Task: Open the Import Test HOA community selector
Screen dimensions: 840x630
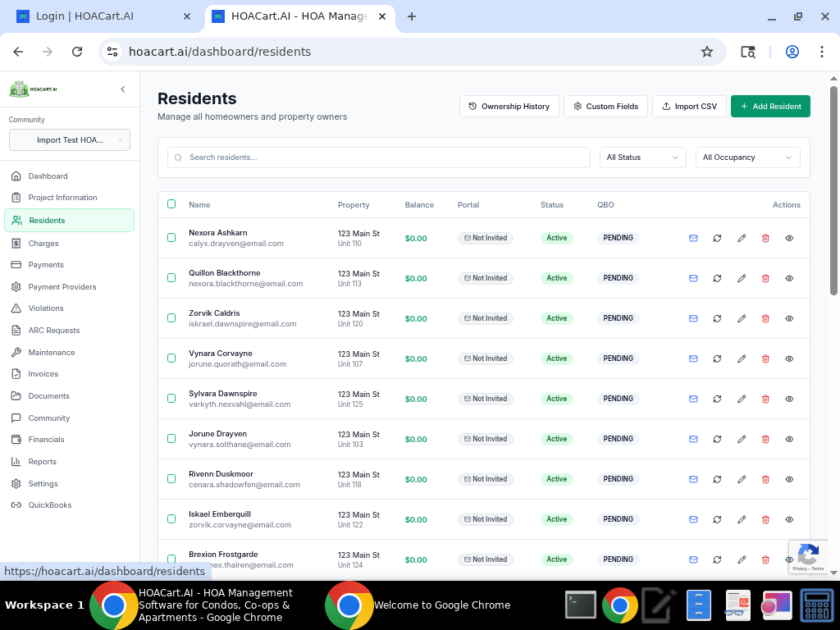Action: (69, 139)
